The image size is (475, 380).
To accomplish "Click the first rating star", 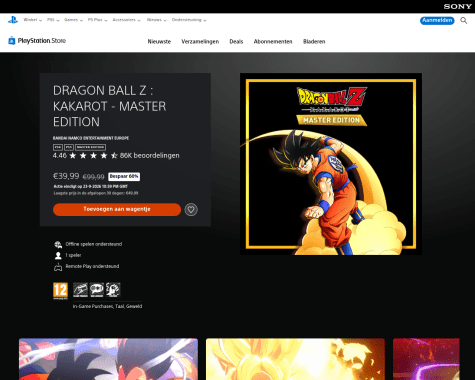I will pos(73,155).
